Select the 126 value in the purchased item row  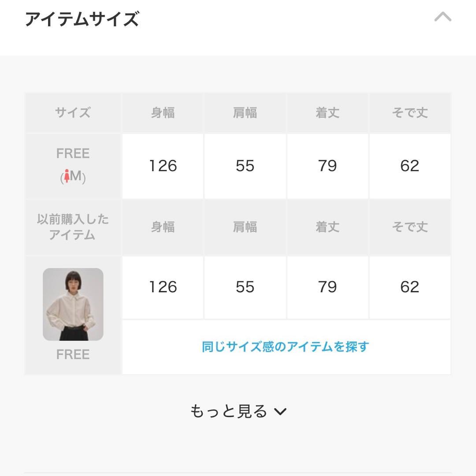[163, 287]
